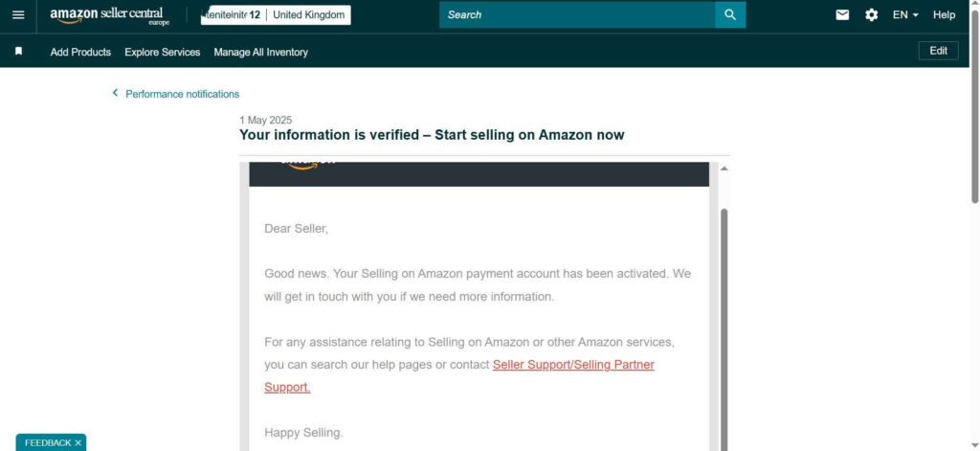Click the Edit button in the favorites bar
This screenshot has height=451, width=980.
[x=938, y=52]
